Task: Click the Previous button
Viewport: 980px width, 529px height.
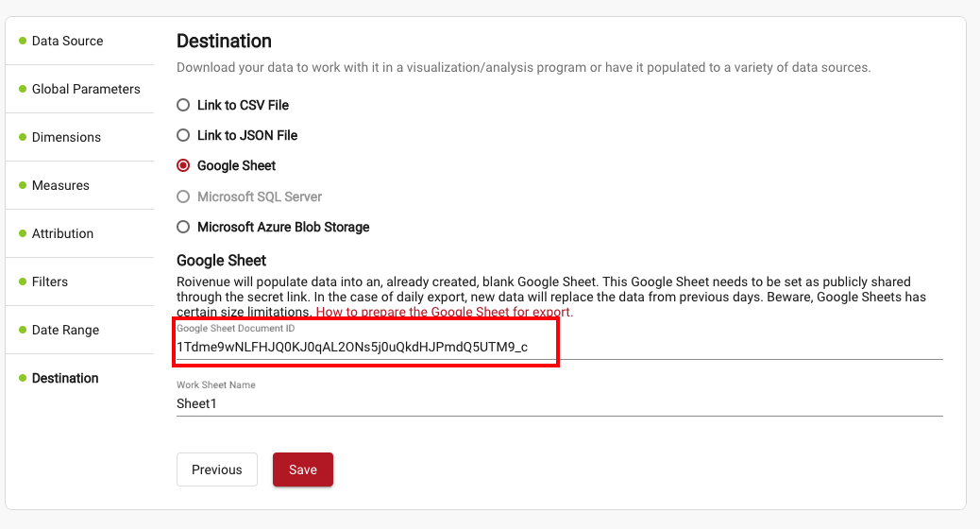Action: [x=217, y=469]
